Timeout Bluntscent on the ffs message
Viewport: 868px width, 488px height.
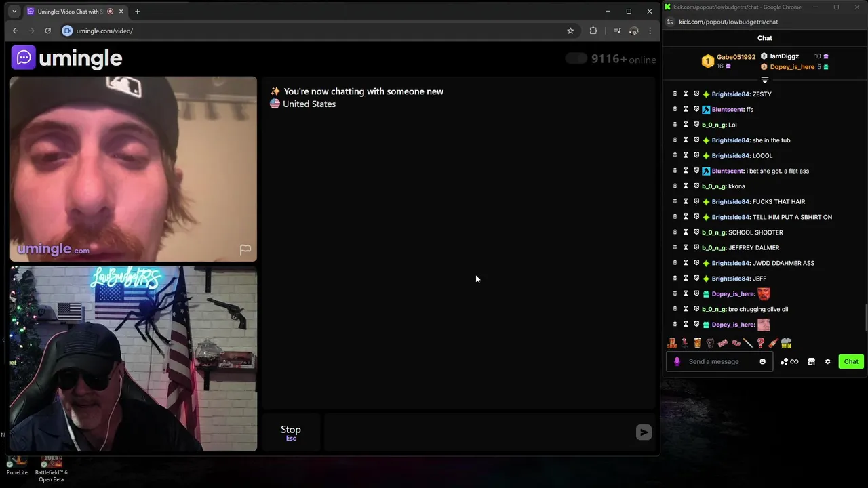coord(686,109)
